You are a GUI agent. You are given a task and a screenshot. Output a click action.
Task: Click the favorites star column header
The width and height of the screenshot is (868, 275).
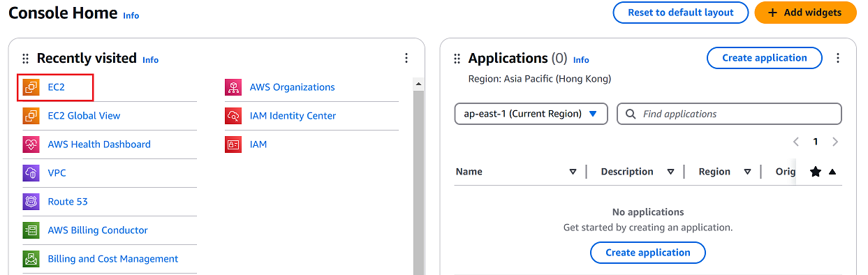tap(815, 172)
